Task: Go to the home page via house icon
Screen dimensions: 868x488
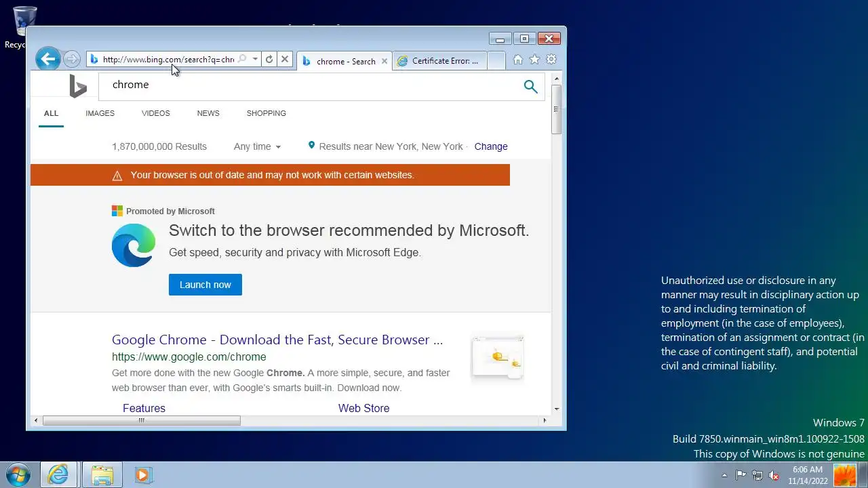Action: click(518, 60)
